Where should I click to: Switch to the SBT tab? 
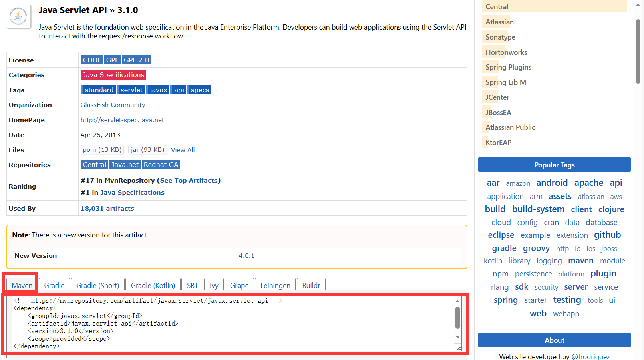192,285
